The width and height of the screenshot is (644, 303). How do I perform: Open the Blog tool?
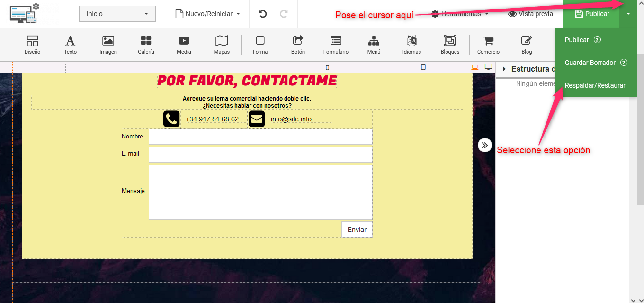(527, 45)
